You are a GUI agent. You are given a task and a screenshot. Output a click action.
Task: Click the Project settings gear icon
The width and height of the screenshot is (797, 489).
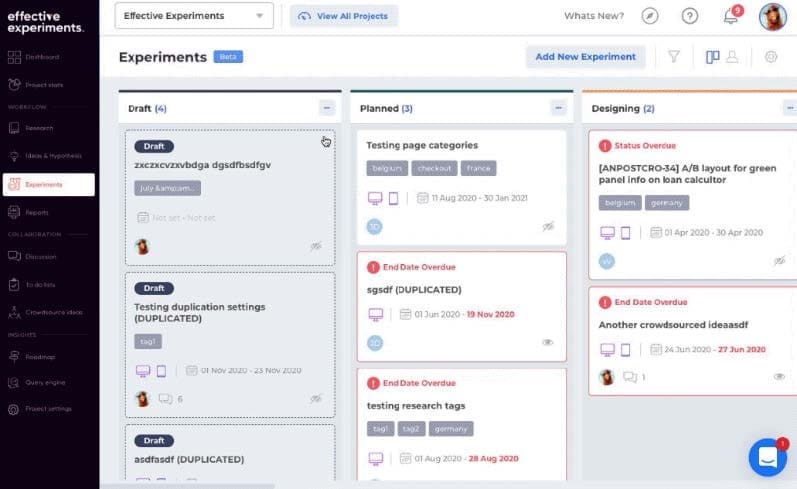click(14, 409)
